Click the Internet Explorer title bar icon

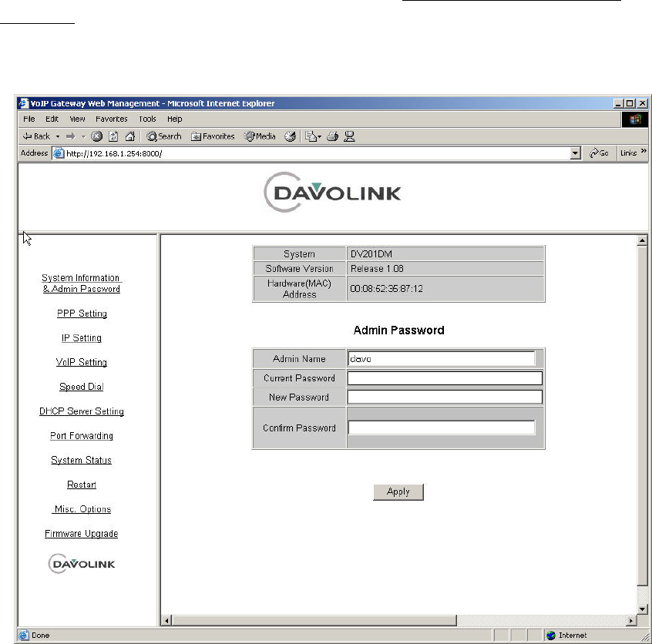(x=24, y=103)
